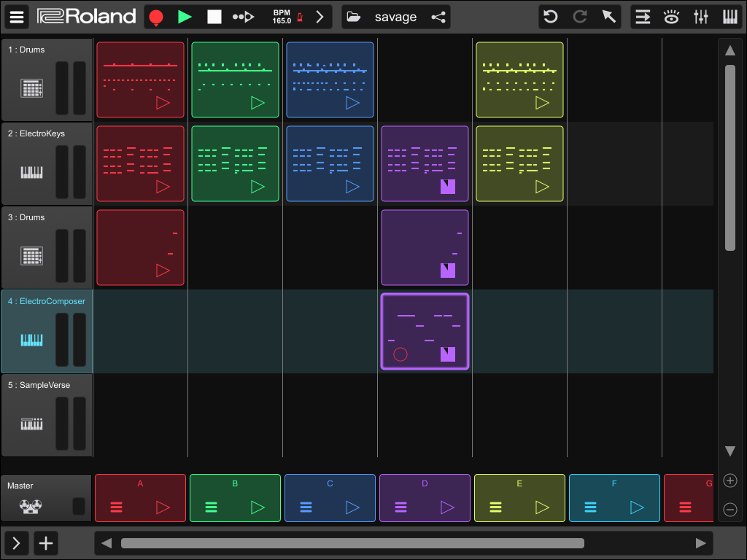The image size is (747, 560).
Task: Zoom in with circled plus icon
Action: point(729,481)
